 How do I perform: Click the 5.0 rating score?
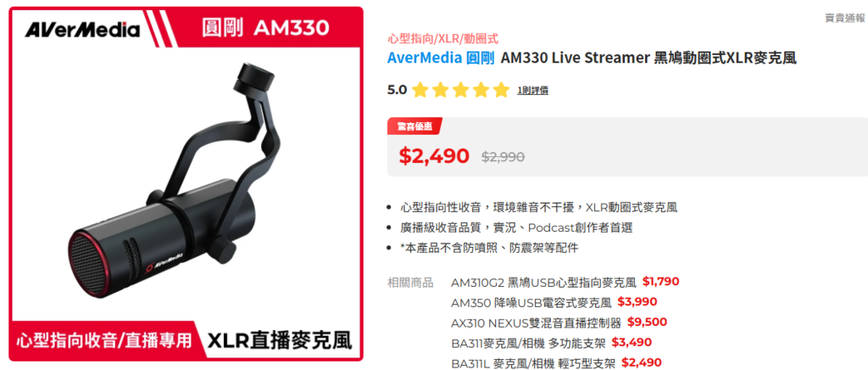pos(397,90)
